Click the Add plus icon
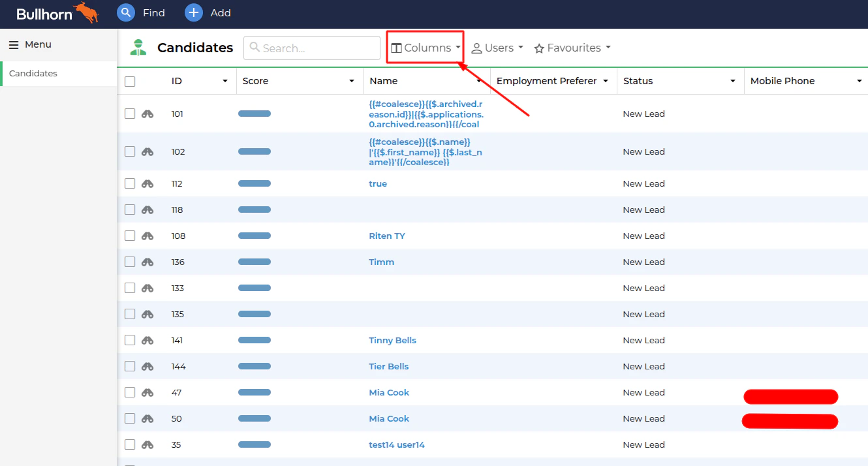The width and height of the screenshot is (868, 466). tap(194, 12)
